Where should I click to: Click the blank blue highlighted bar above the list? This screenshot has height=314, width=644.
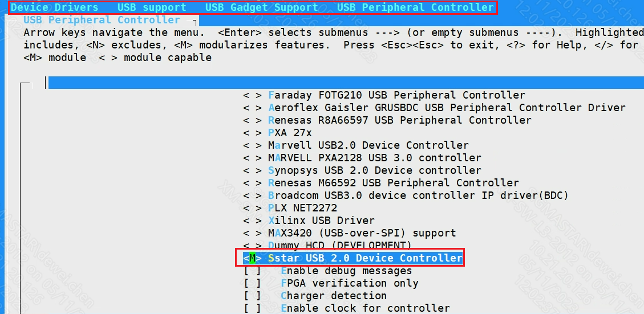(342, 83)
